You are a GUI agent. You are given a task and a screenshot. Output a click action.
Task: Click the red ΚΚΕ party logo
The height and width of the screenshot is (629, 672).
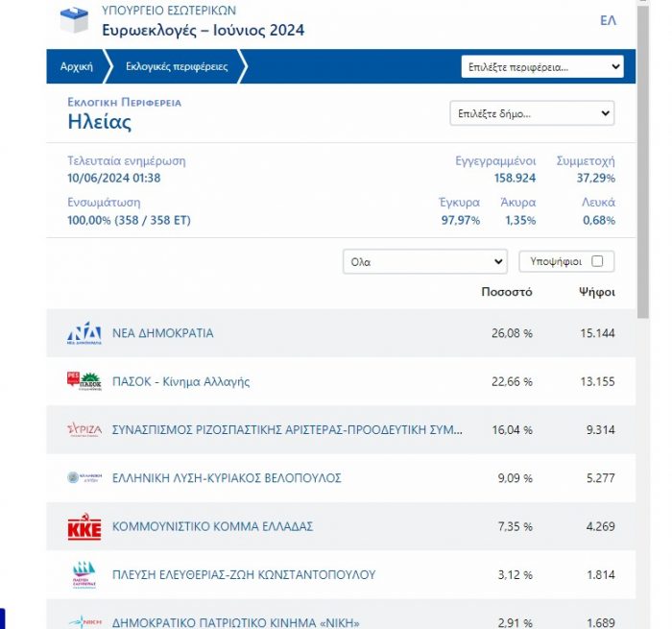tap(84, 527)
